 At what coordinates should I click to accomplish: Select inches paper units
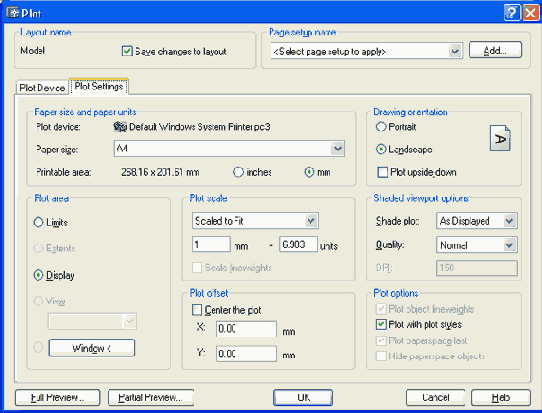[238, 172]
